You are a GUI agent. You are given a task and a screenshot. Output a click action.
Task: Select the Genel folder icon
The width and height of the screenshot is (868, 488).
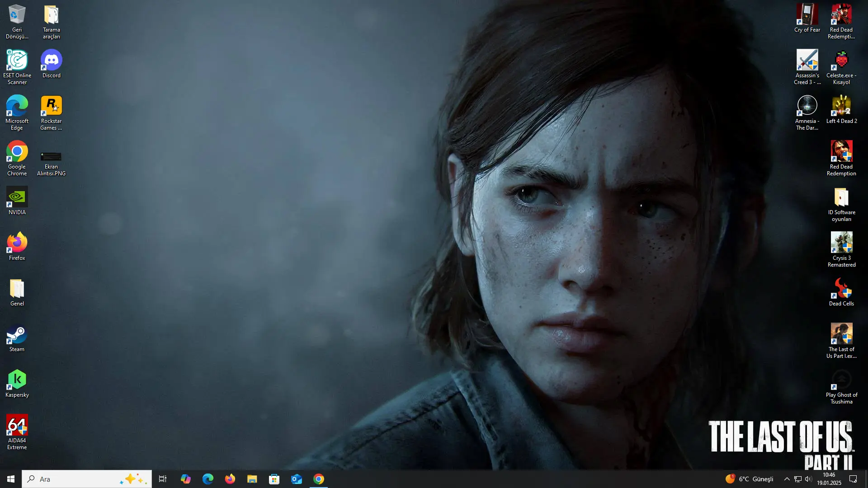pos(17,292)
